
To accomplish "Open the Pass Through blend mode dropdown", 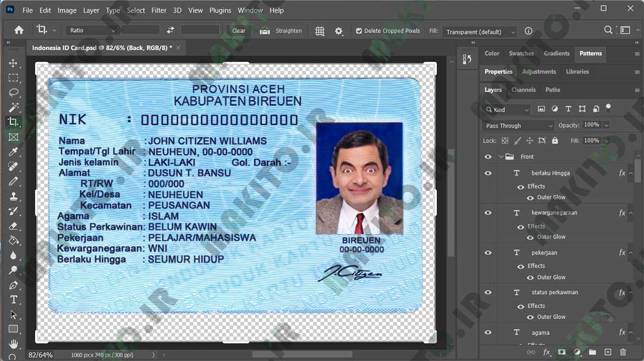I will [519, 125].
